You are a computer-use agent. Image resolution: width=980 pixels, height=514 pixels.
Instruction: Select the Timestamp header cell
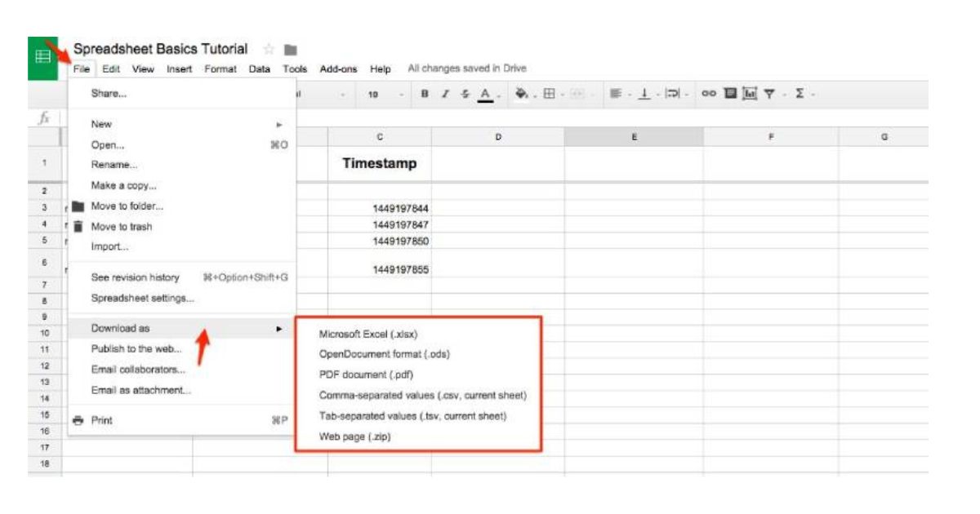pyautogui.click(x=379, y=163)
